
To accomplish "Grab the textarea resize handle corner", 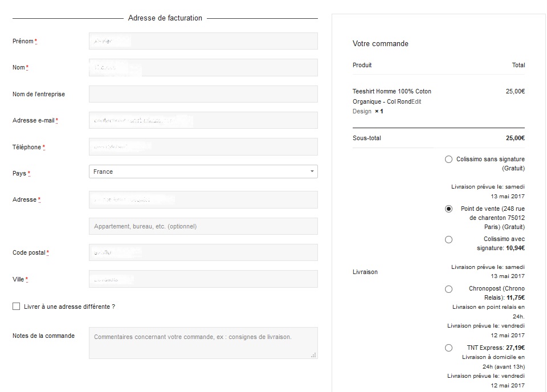I will (x=313, y=355).
